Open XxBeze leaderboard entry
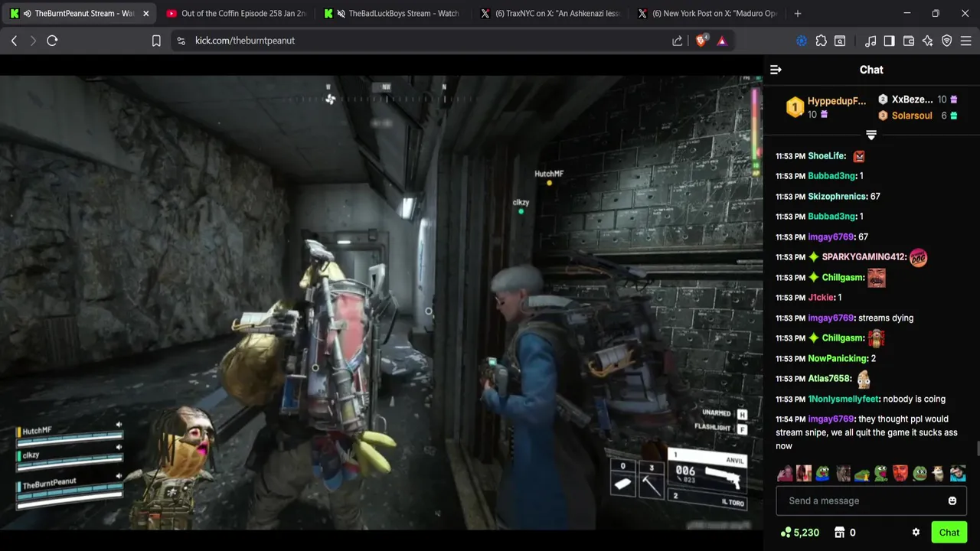This screenshot has height=551, width=980. (x=917, y=99)
